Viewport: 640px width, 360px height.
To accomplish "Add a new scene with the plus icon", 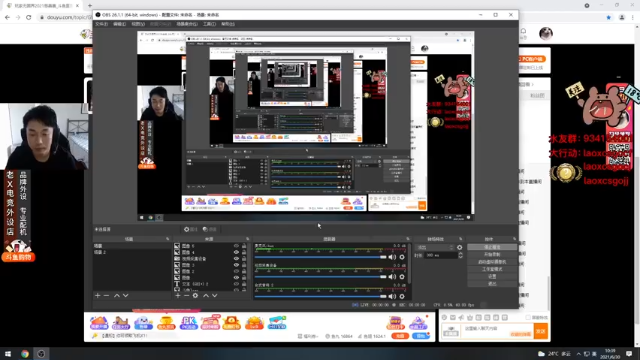I will click(98, 296).
